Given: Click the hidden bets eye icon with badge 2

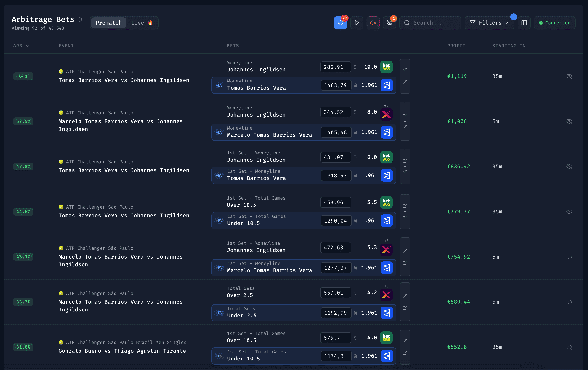Looking at the screenshot, I should pyautogui.click(x=389, y=23).
